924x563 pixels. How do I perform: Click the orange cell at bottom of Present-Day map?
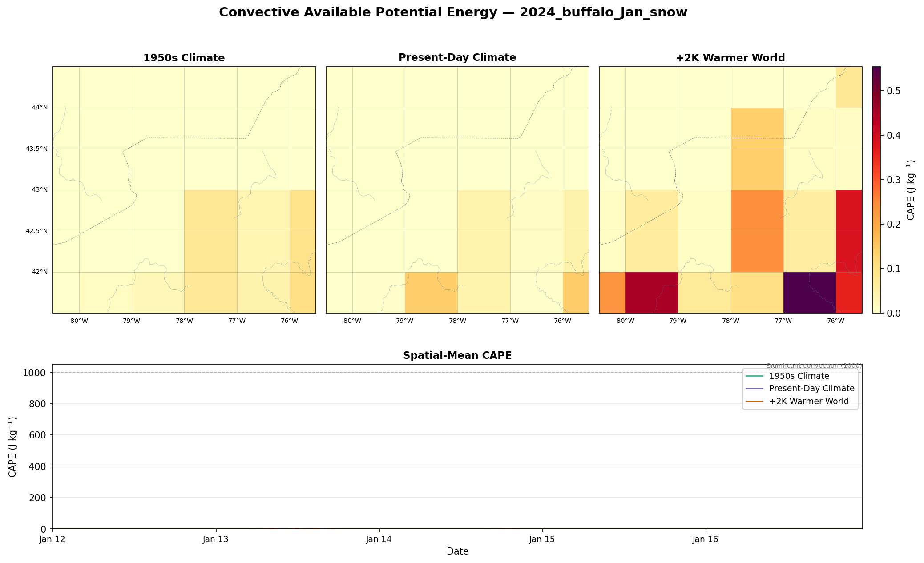point(431,293)
